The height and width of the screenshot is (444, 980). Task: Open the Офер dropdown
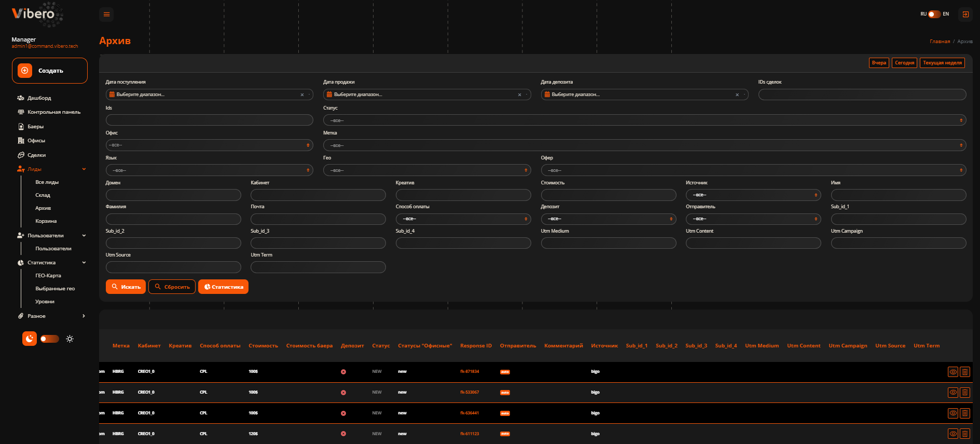point(753,170)
